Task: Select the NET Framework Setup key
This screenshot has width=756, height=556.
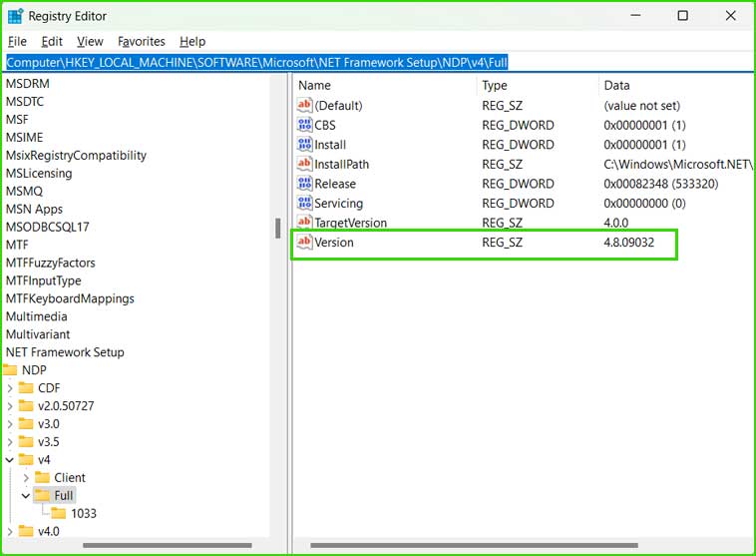Action: pos(65,351)
